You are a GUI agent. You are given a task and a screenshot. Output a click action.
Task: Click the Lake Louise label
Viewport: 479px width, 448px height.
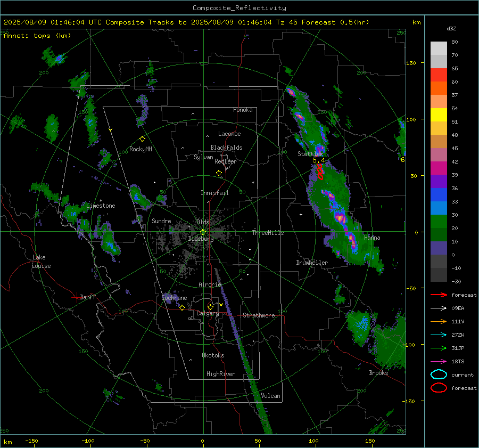[x=42, y=262]
